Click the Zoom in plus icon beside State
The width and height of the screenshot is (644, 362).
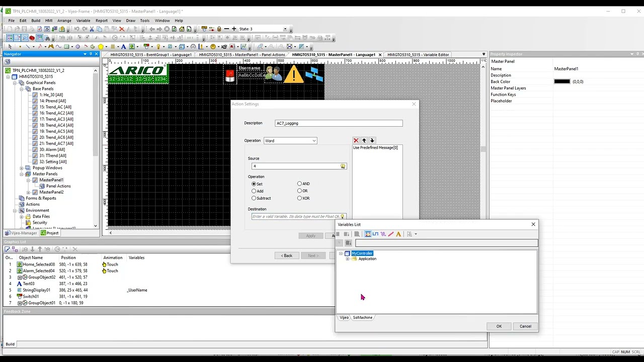pos(234,29)
